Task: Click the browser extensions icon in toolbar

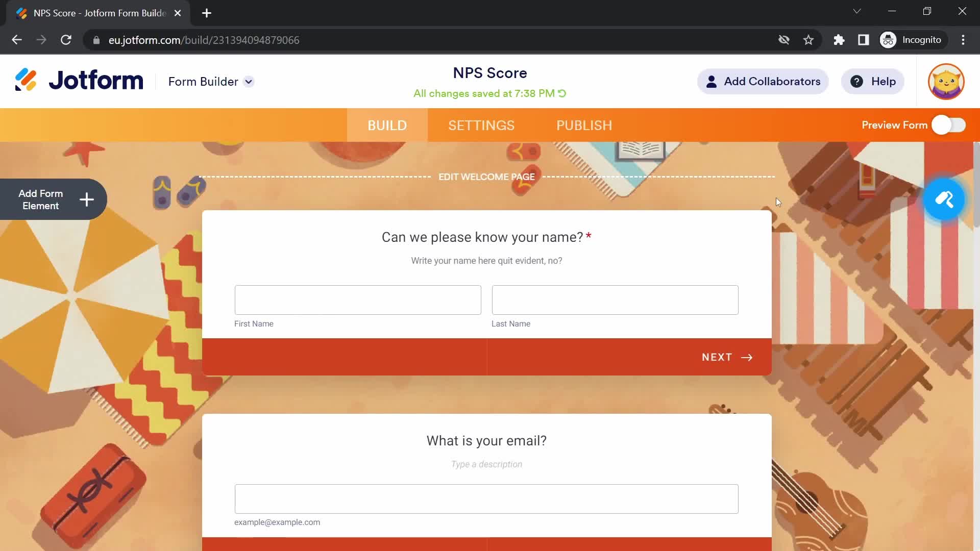Action: click(x=839, y=40)
